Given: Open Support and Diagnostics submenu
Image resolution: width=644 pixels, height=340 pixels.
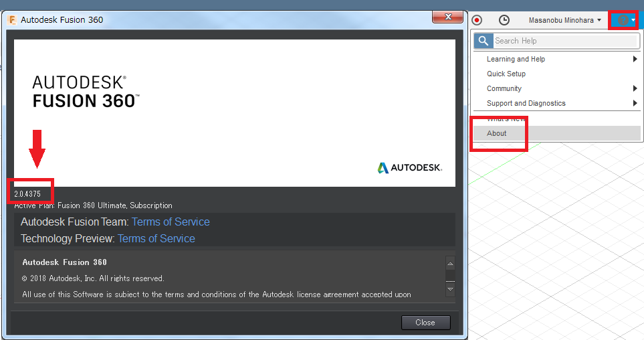Looking at the screenshot, I should (x=557, y=104).
